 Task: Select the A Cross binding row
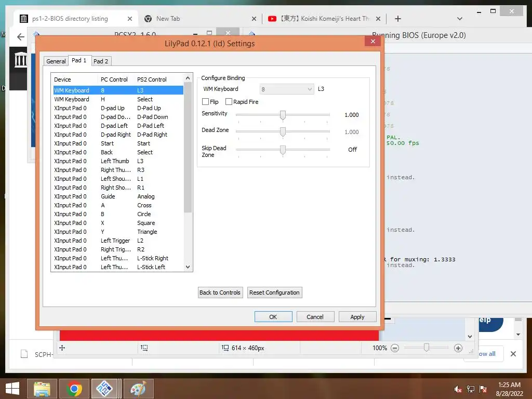pos(118,205)
